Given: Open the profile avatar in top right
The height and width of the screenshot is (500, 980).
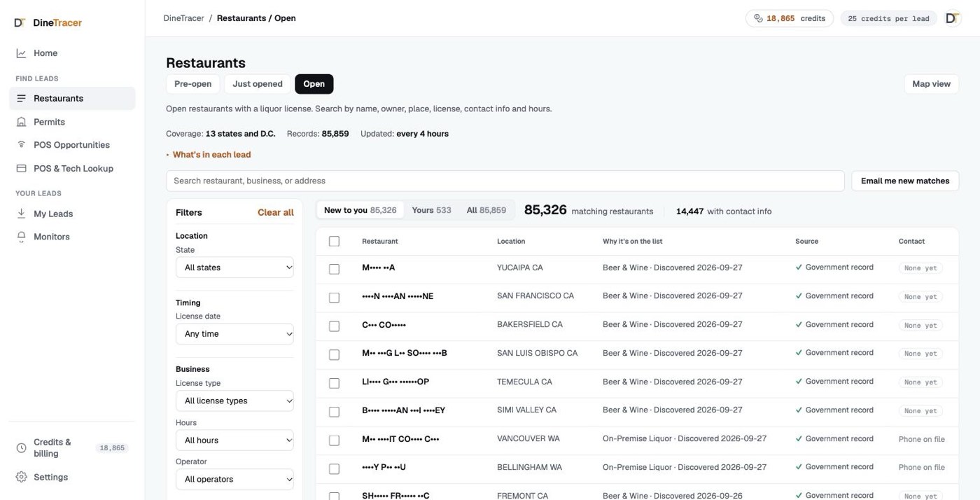Looking at the screenshot, I should click(x=952, y=18).
